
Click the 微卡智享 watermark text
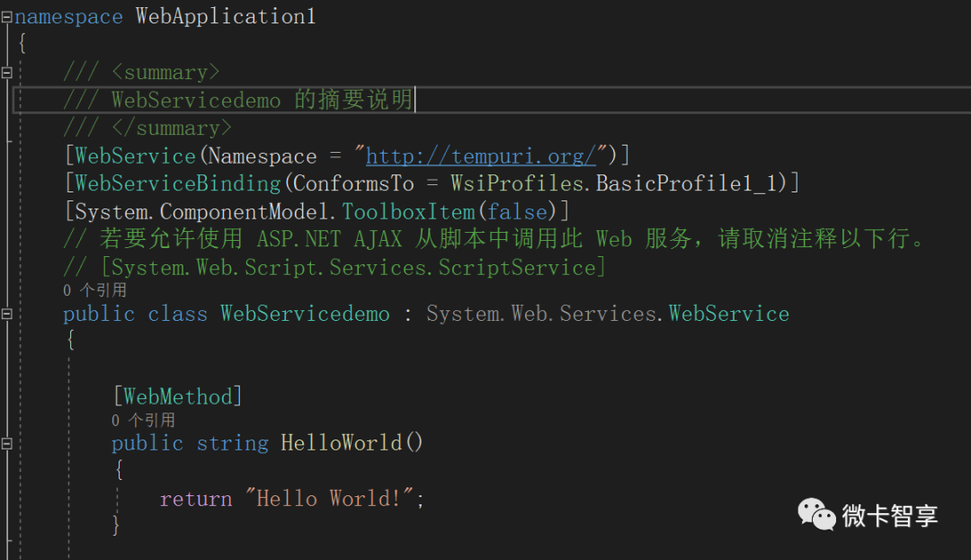pyautogui.click(x=890, y=515)
